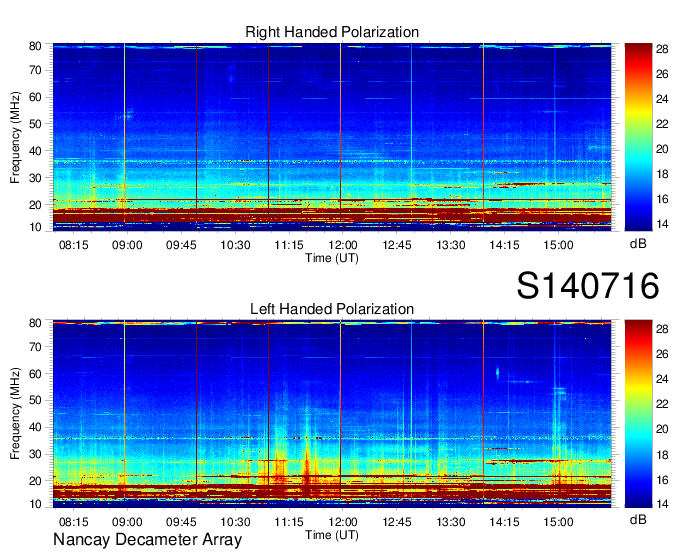
Task: Click the 50 frequency tick of Left Handed plot
Action: point(35,401)
